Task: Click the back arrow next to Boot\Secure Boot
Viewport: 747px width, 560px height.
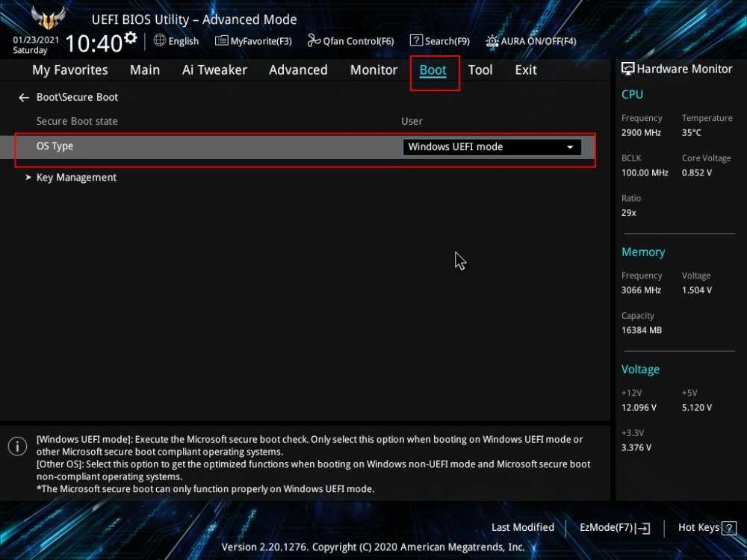Action: [24, 98]
